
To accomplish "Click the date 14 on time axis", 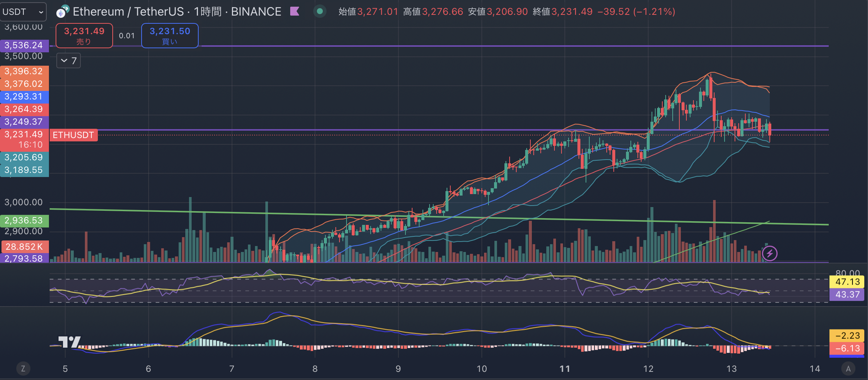I will (x=815, y=368).
